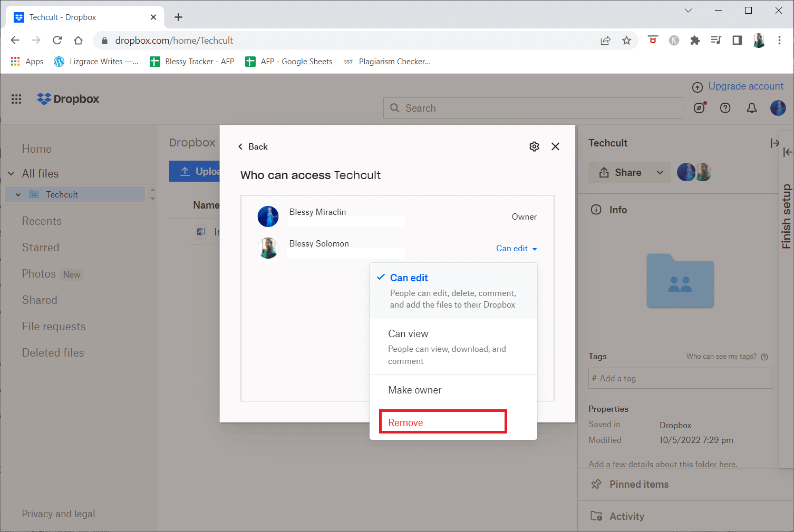Collapse the Techcult folder node
Image resolution: width=794 pixels, height=532 pixels.
(18, 195)
